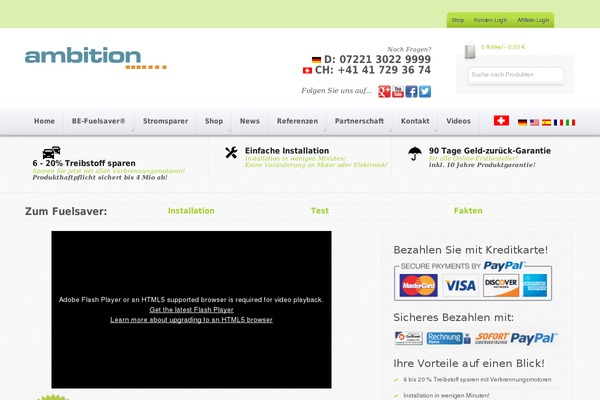This screenshot has width=600, height=400.
Task: Go to the News page
Action: pos(250,121)
